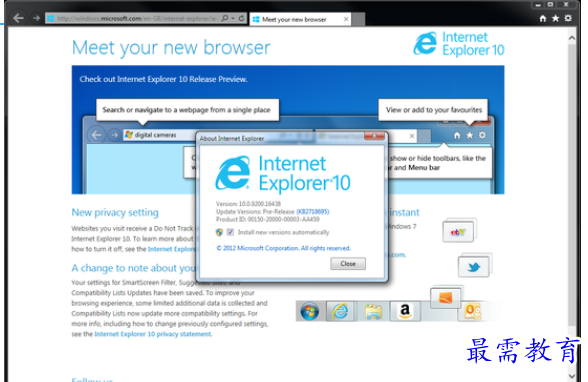Screen dimensions: 588x382
Task: Click the home icon in the preview illustration
Action: 457,135
